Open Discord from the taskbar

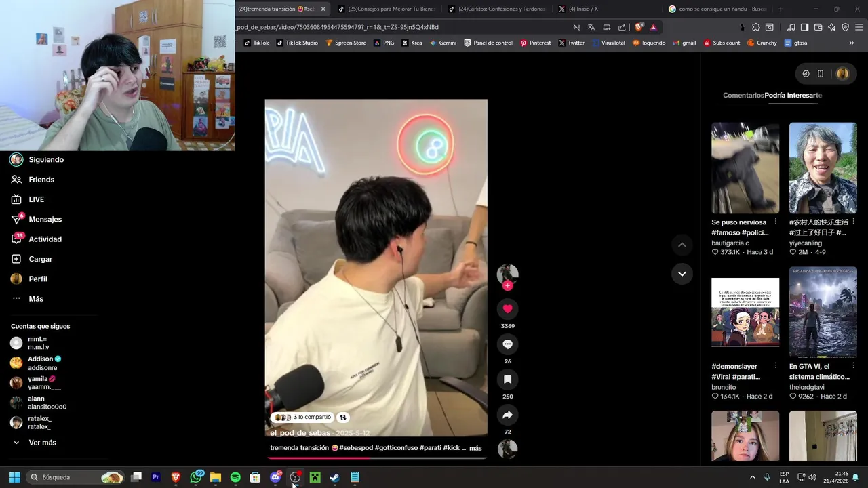(x=275, y=477)
